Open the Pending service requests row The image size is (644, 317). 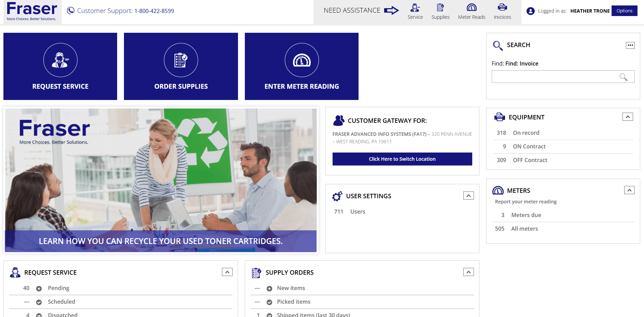121,288
